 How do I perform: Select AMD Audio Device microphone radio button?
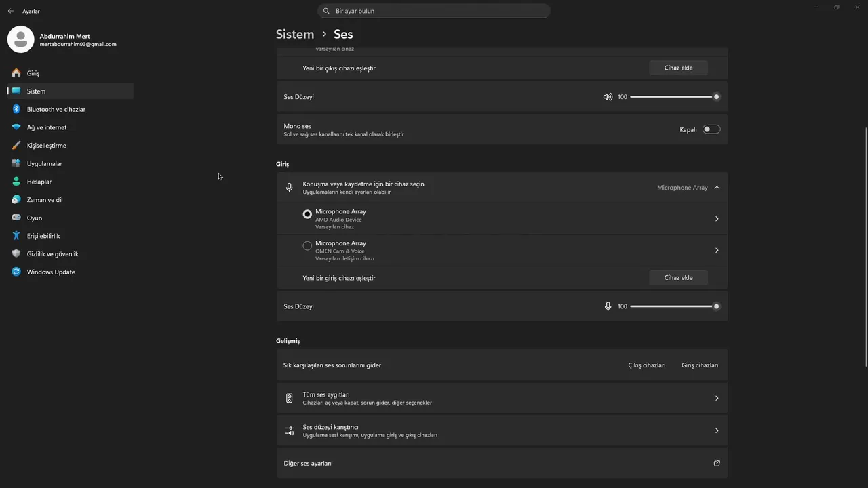point(307,214)
